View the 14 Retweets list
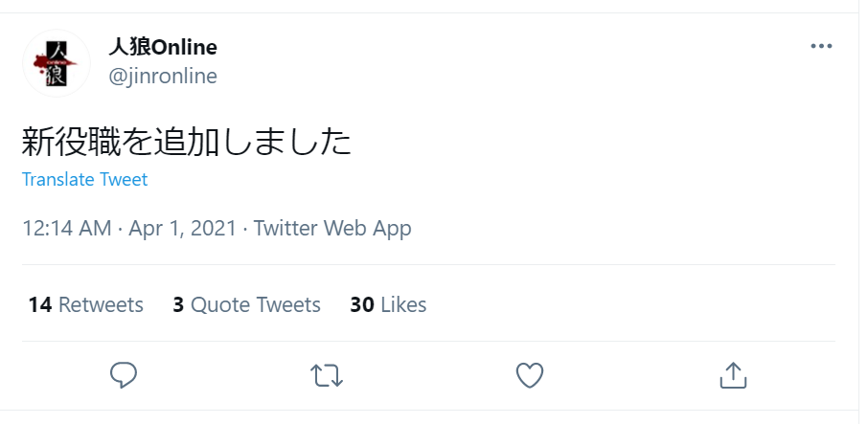 pos(85,304)
